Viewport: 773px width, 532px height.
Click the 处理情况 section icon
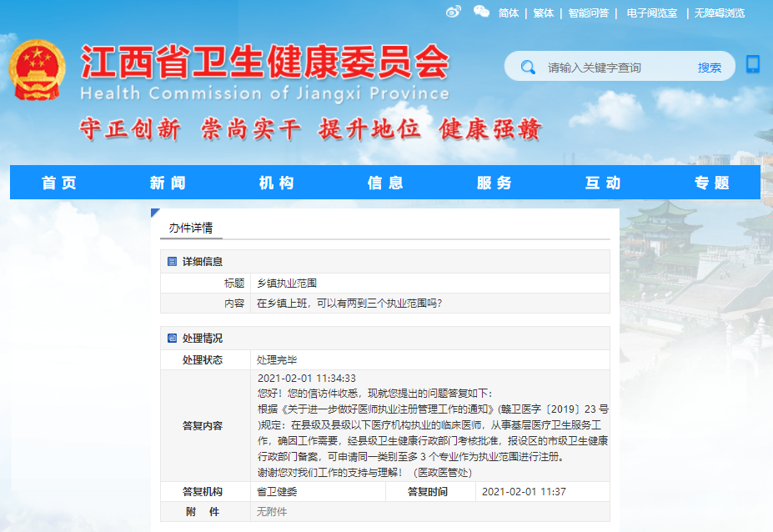[x=172, y=339]
